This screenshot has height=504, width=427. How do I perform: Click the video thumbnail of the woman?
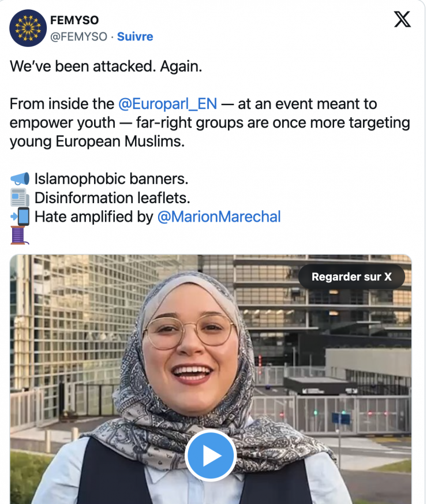click(x=211, y=379)
